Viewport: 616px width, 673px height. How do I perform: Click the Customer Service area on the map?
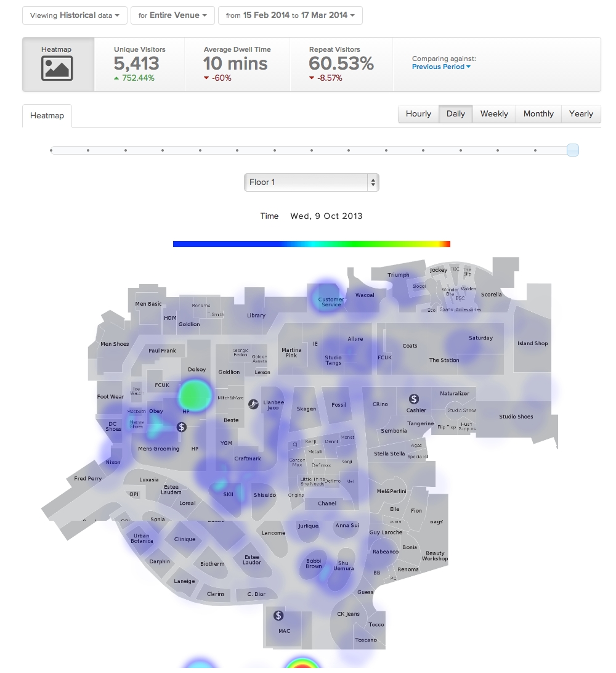pos(331,302)
